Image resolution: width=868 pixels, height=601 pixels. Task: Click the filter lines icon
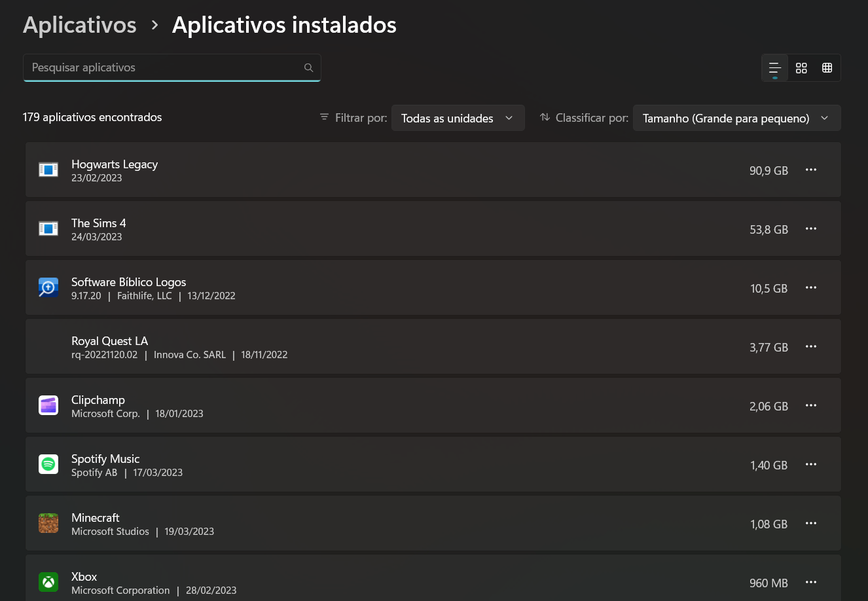point(324,117)
